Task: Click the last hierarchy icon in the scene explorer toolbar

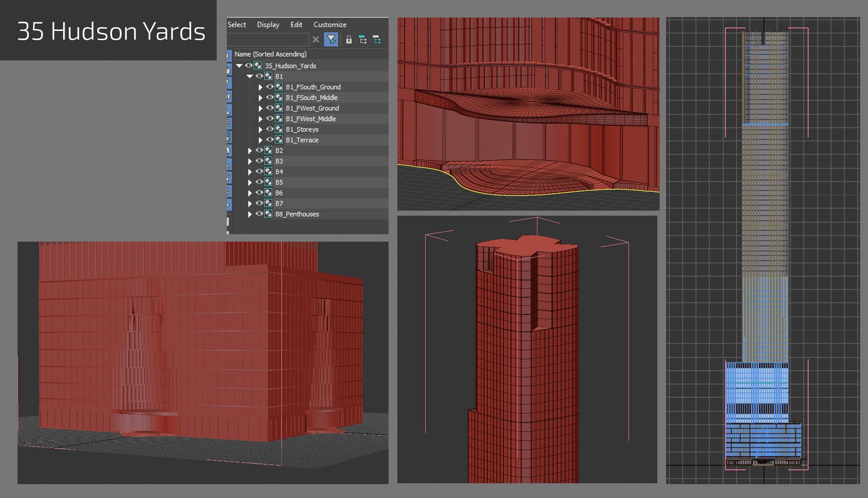Action: point(377,40)
